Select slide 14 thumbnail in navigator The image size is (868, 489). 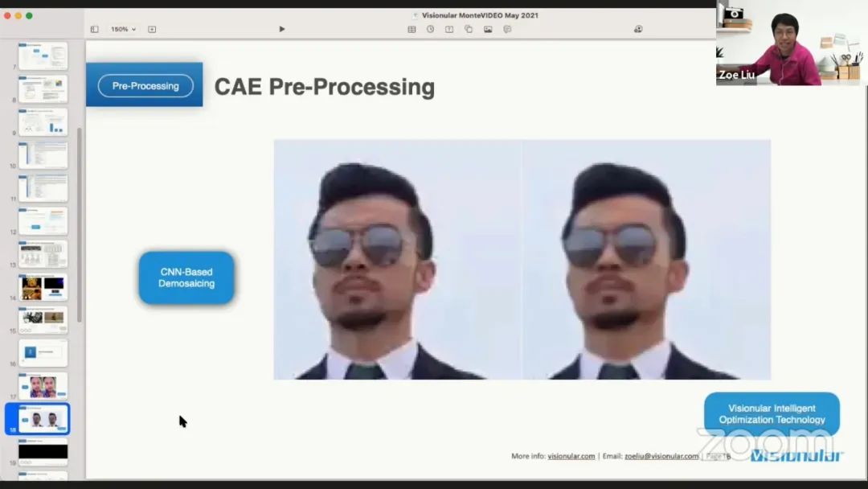[x=43, y=287]
